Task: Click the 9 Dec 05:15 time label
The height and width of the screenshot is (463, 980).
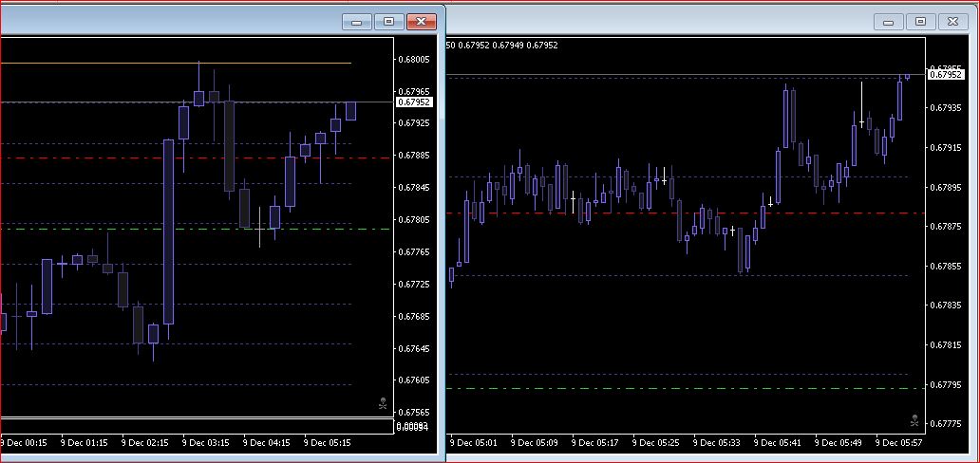Action: click(x=328, y=443)
